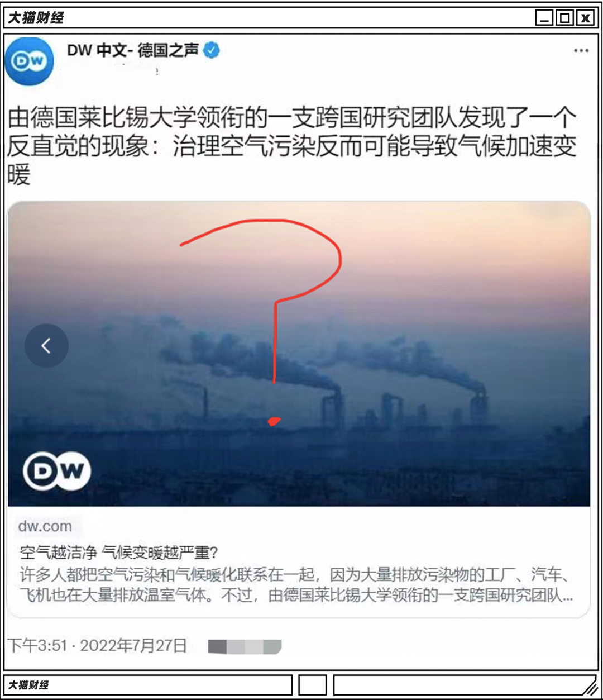Click the timestamp 下午3:51 · 2022年7月27日
This screenshot has height=700, width=603.
click(x=97, y=646)
